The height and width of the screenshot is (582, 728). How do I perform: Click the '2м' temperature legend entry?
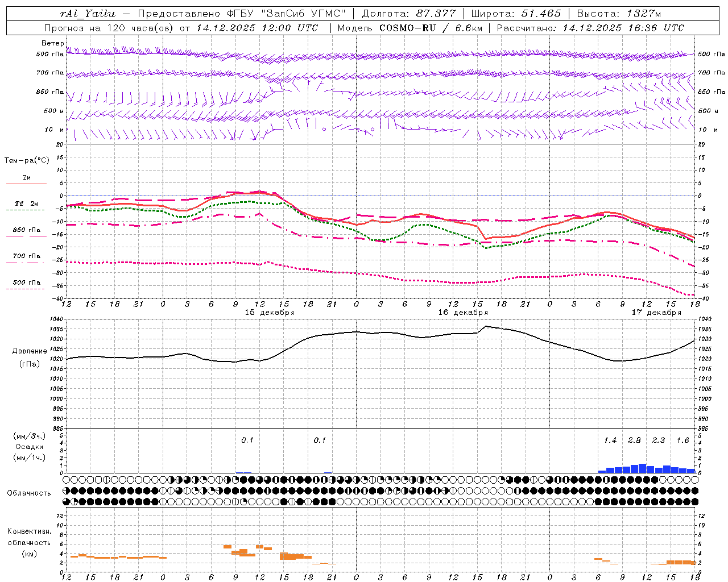[x=27, y=178]
